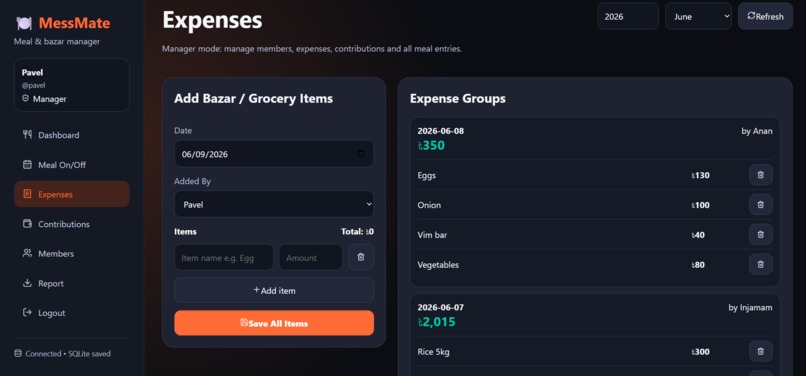Delete the Onion expense entry

(761, 205)
